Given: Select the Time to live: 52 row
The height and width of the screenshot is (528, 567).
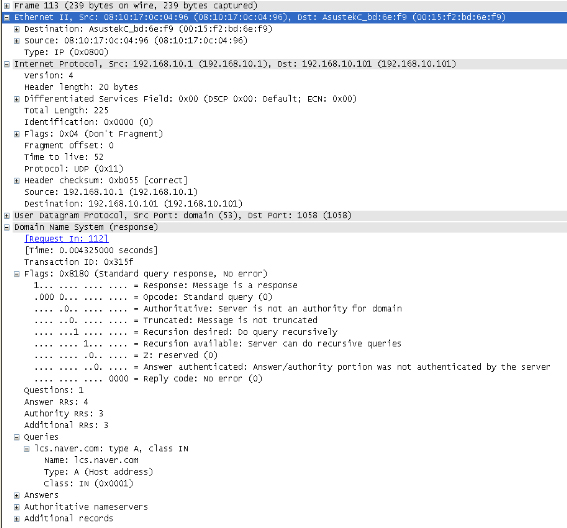Looking at the screenshot, I should tap(64, 157).
